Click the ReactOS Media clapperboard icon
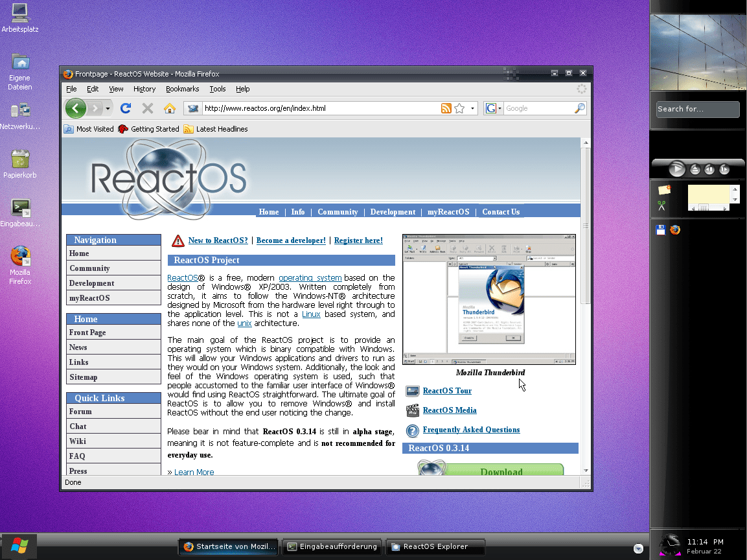Image resolution: width=747 pixels, height=560 pixels. coord(413,410)
